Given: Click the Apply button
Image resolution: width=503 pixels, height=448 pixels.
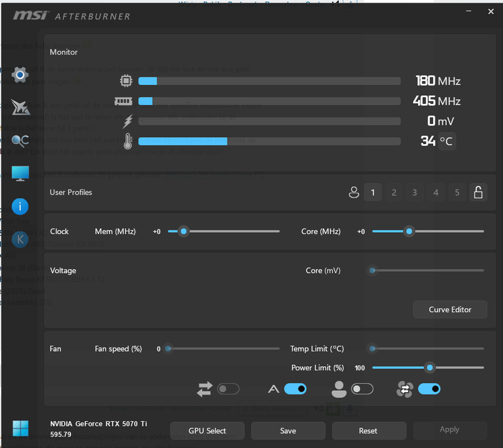Looking at the screenshot, I should 450,429.
